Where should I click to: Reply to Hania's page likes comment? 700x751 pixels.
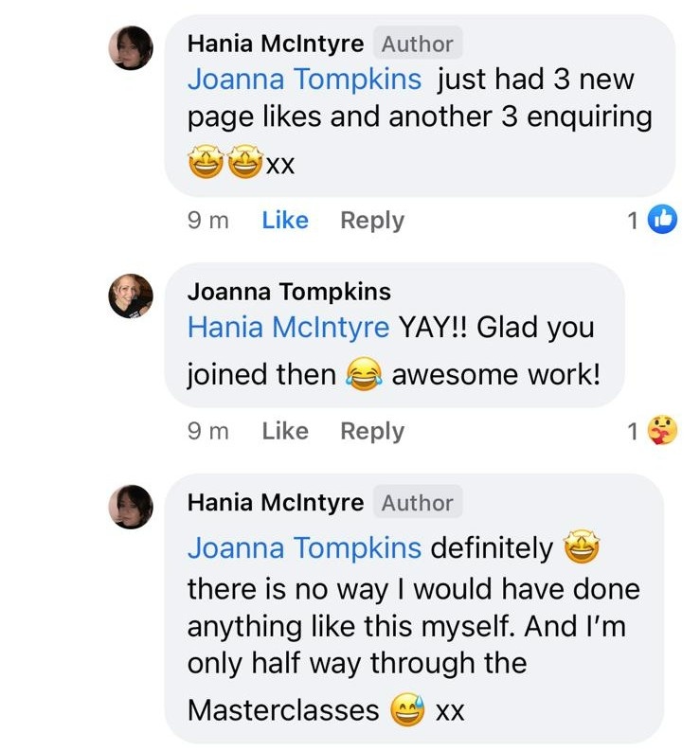(x=372, y=221)
